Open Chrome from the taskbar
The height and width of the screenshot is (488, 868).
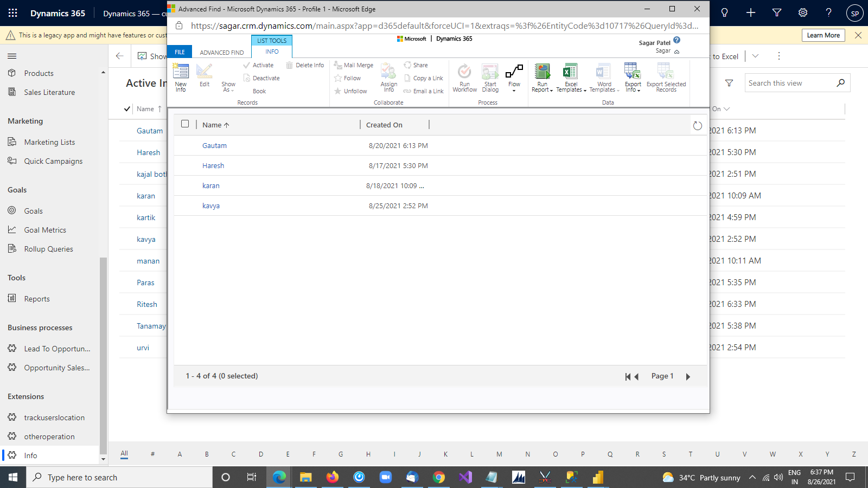click(x=439, y=477)
